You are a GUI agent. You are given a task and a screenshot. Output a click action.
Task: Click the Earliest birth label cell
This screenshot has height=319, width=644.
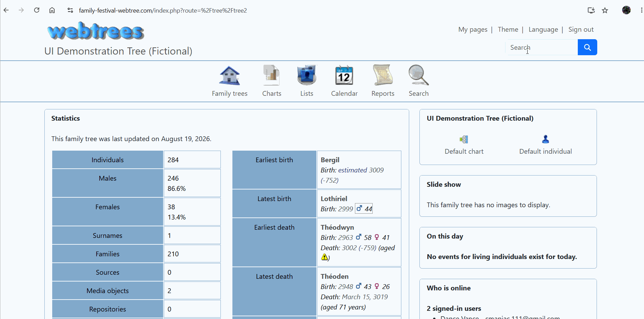pyautogui.click(x=274, y=170)
